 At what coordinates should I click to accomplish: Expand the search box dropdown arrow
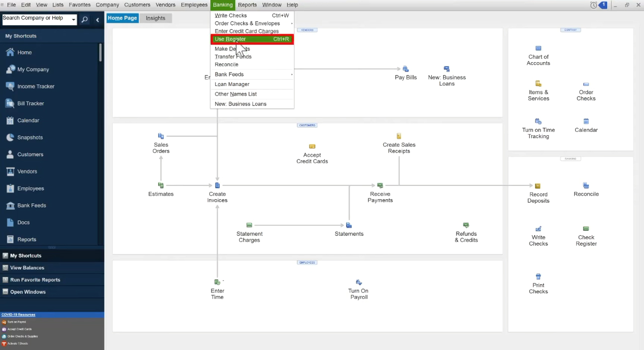click(x=74, y=20)
